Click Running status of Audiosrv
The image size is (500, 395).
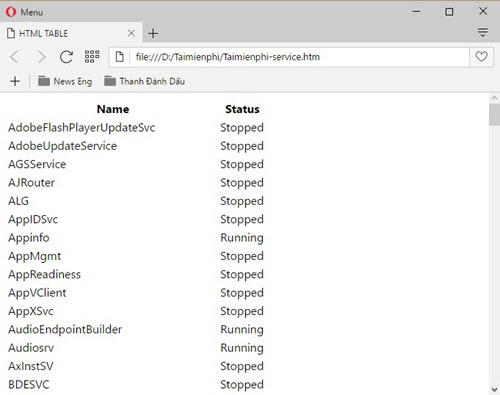coord(242,348)
